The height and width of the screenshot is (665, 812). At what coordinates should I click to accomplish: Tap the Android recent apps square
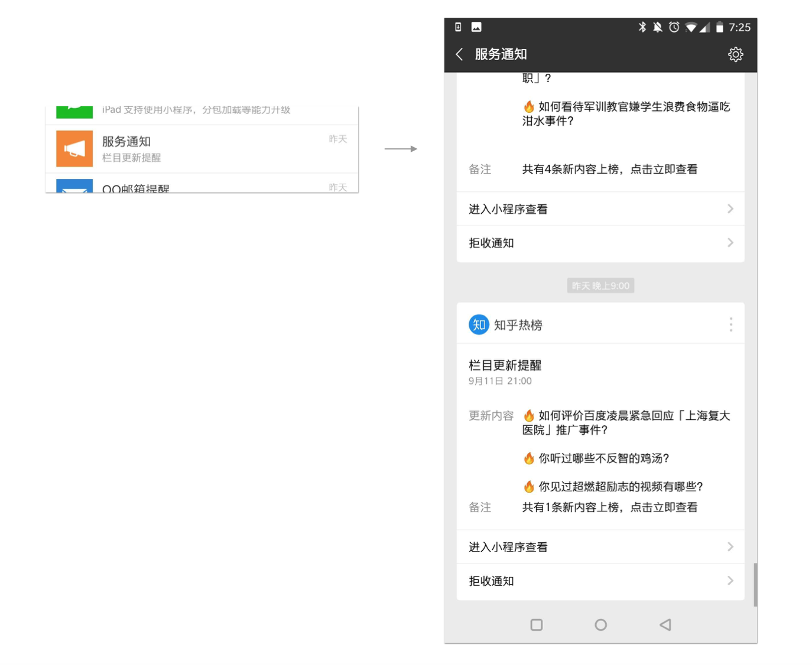[x=537, y=625]
